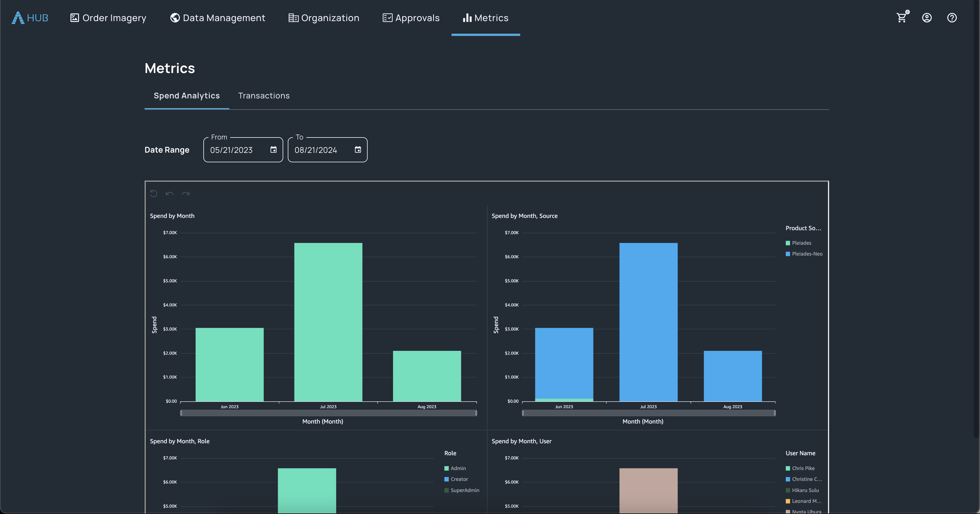Open the To date calendar picker
The image size is (980, 514).
[358, 149]
